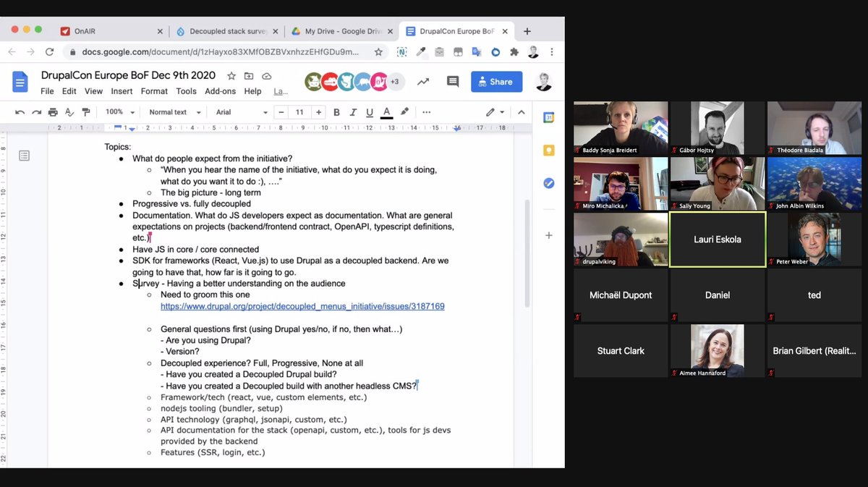Star the DrupalCon Europe BoF document
The height and width of the screenshot is (487, 868).
[231, 76]
